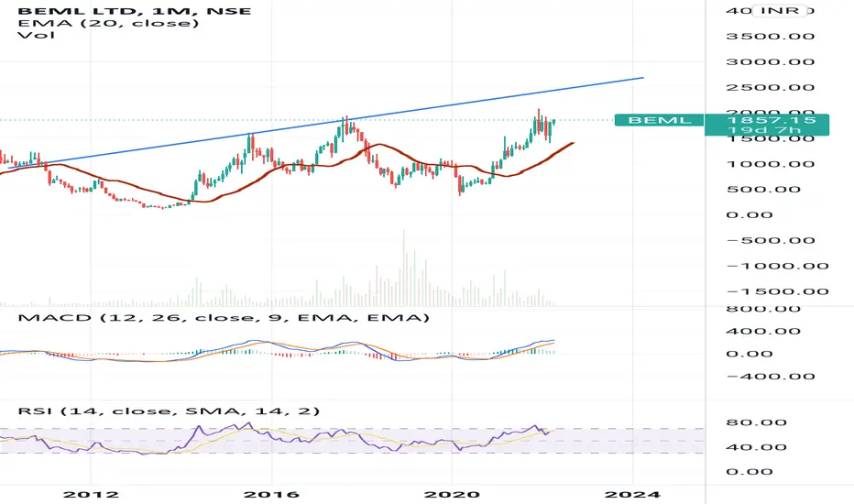Select the EMA (20, close) indicator legend

(x=108, y=23)
